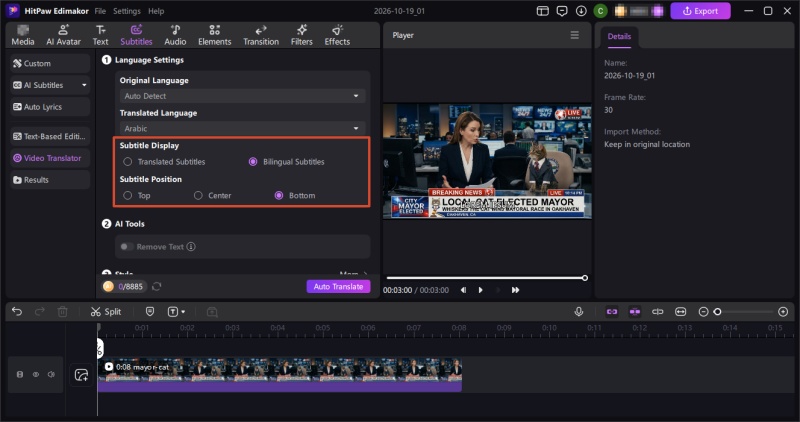This screenshot has height=422, width=800.
Task: Expand the AI Subtitles arrow
Action: [84, 85]
